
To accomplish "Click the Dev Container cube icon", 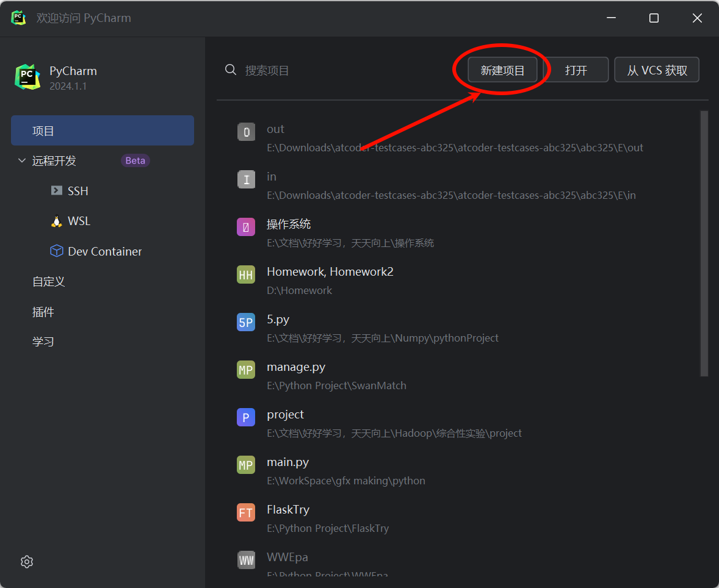I will tap(56, 251).
